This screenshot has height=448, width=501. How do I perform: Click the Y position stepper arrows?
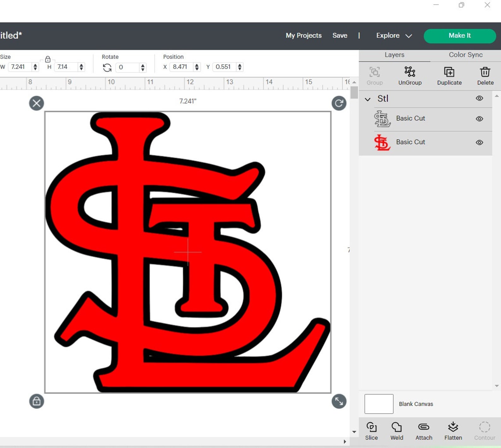coord(240,67)
